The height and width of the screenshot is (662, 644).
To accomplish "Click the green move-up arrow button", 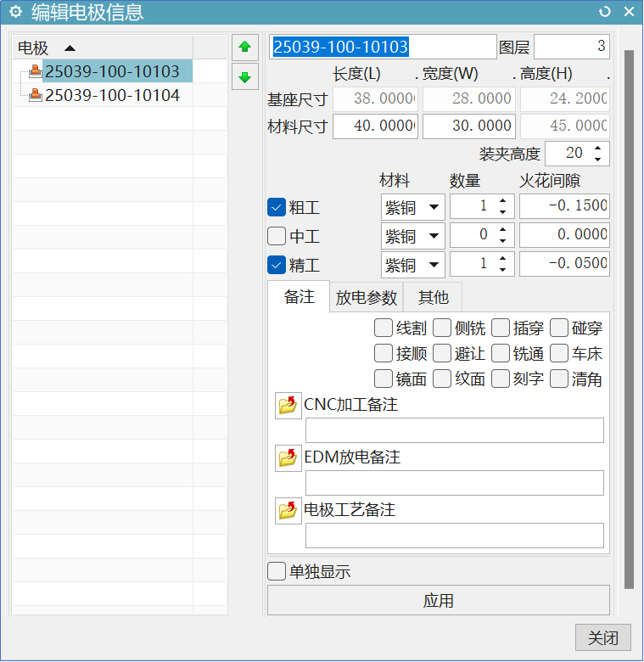I will click(244, 47).
